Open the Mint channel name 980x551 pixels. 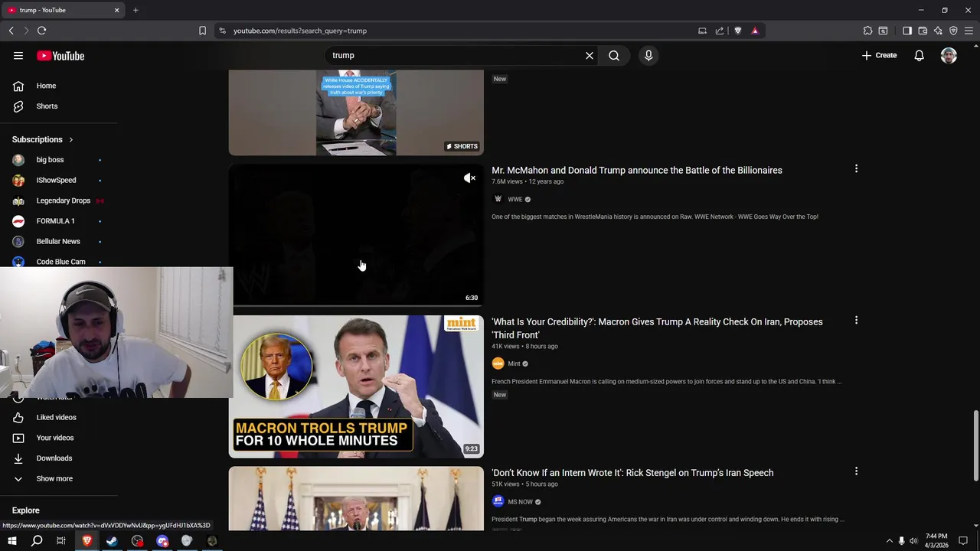[x=514, y=364]
